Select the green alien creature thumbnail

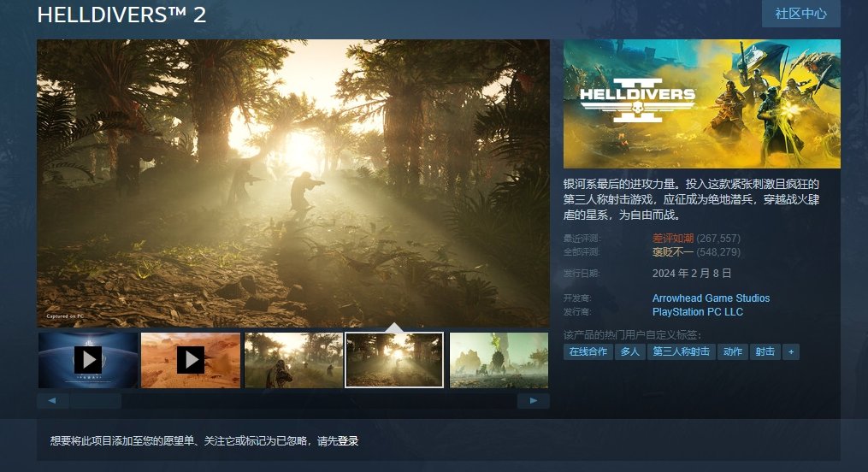499,360
